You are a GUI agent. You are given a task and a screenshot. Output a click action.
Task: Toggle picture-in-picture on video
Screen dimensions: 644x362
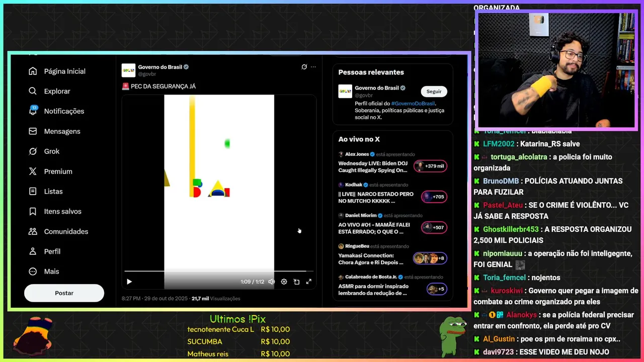point(296,282)
